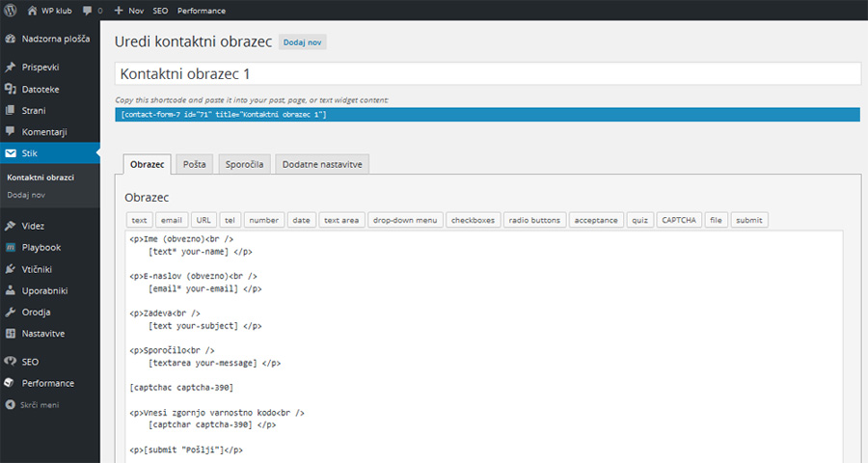Insert a checkboxes tag in form
Screen dimensions: 868x463
point(472,220)
